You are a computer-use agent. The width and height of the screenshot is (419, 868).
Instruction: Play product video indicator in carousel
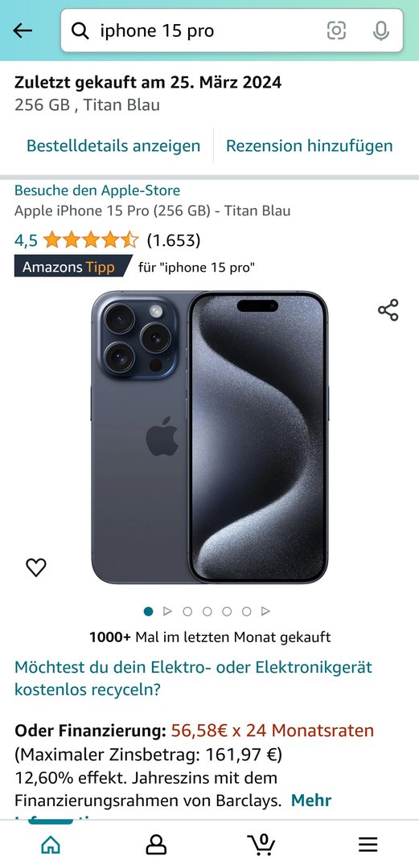tap(167, 611)
